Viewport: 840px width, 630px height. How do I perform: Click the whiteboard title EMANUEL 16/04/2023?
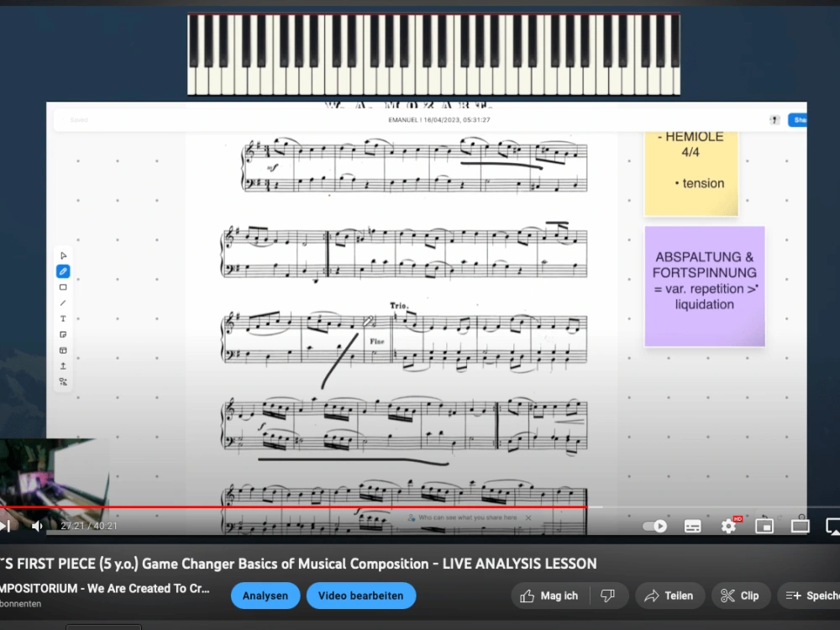[438, 120]
